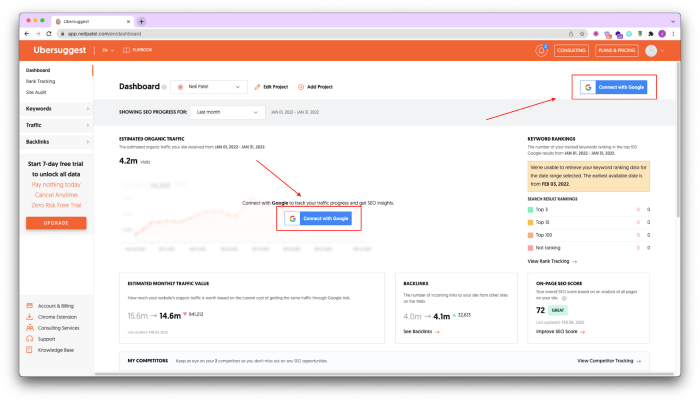Image resolution: width=700 pixels, height=402 pixels.
Task: Click the Chrome profile avatar
Action: pyautogui.click(x=662, y=34)
